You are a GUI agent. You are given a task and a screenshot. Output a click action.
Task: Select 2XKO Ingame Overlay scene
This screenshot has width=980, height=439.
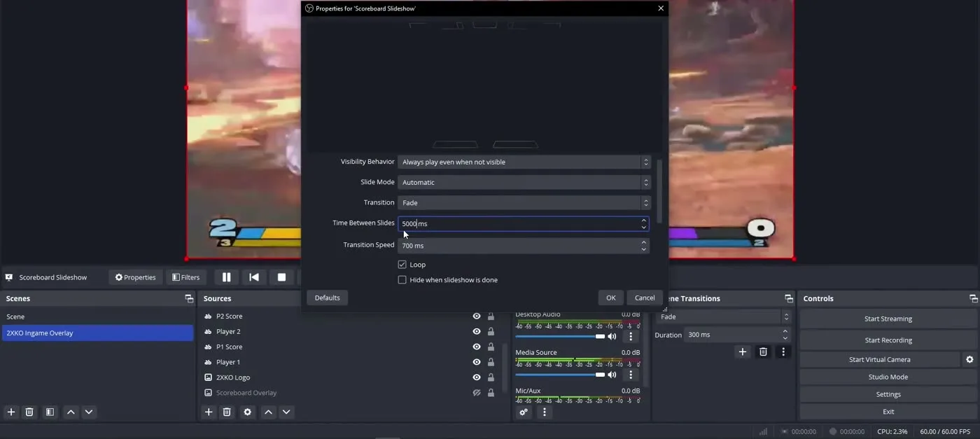[97, 333]
